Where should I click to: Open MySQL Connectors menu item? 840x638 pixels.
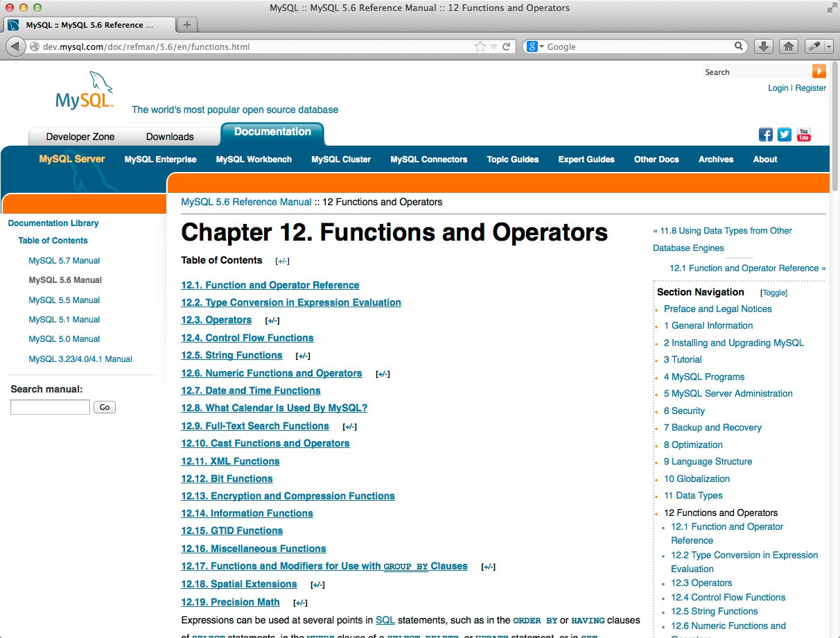click(x=428, y=159)
